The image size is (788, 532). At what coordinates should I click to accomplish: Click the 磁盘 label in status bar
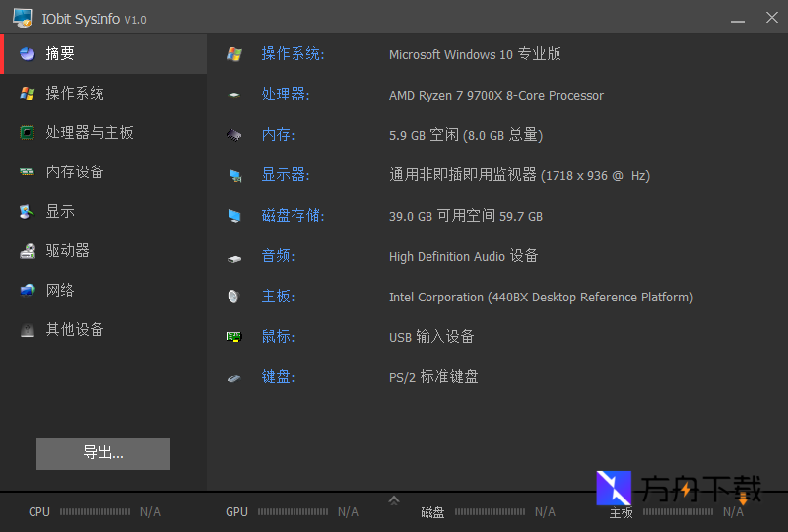pyautogui.click(x=432, y=512)
